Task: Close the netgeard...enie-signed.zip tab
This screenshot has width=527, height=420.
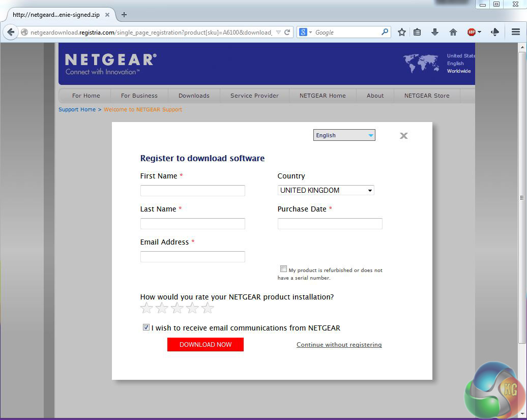Action: [x=107, y=15]
